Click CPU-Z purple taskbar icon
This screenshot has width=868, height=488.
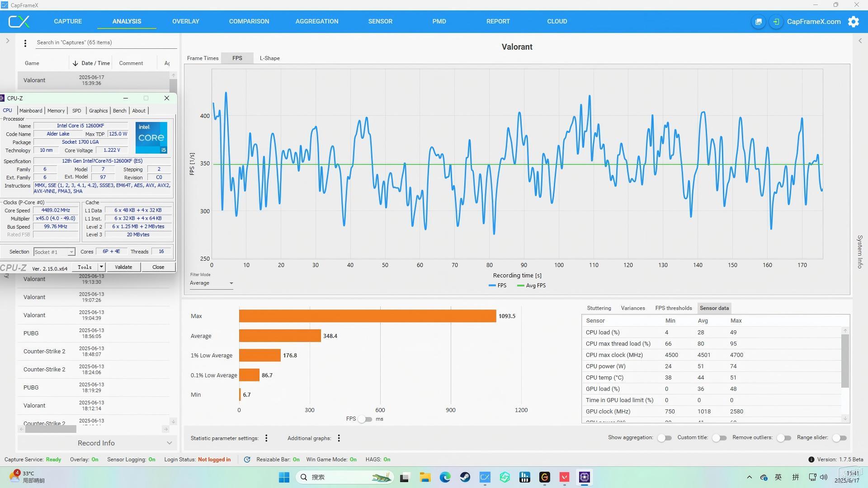tap(584, 477)
